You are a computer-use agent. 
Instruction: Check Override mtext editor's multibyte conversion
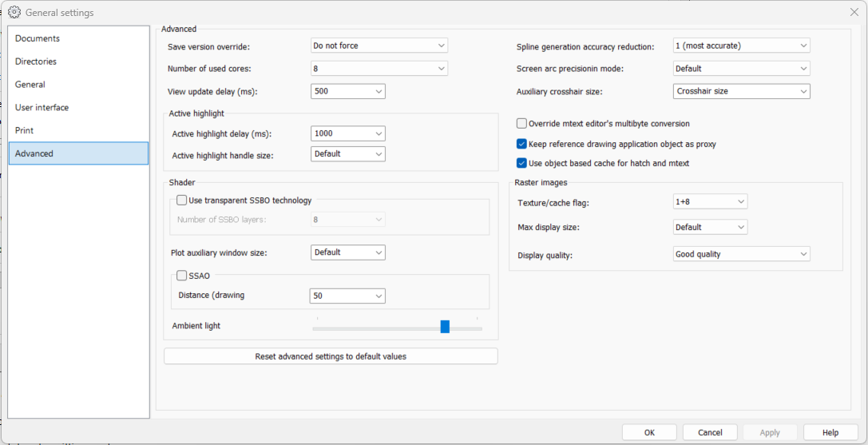tap(521, 124)
